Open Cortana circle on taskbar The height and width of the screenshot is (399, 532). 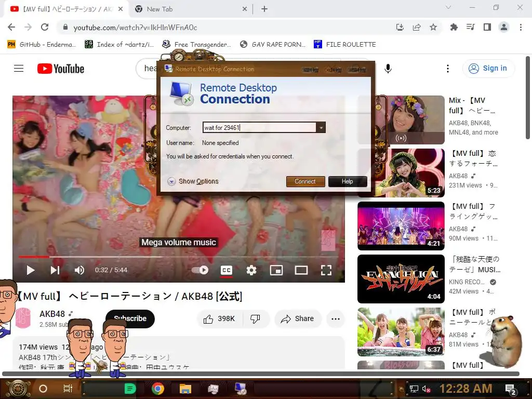43,389
